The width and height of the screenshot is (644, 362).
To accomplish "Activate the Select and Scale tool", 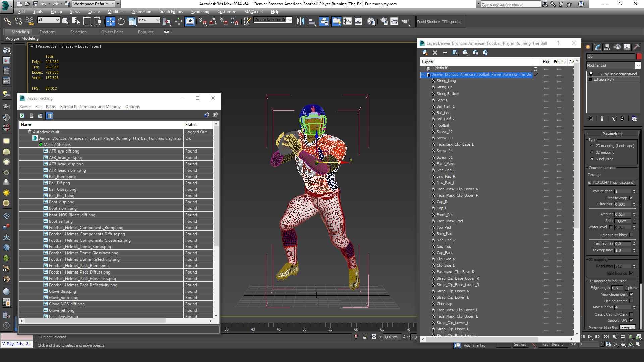I will (x=132, y=22).
